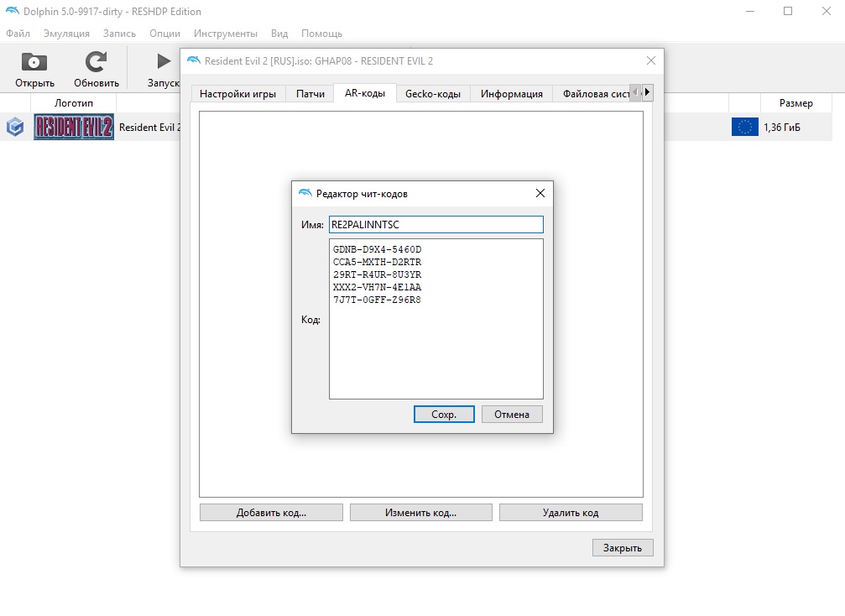Cancel editing with Отмена button
Viewport: 845px width, 616px height.
(512, 415)
